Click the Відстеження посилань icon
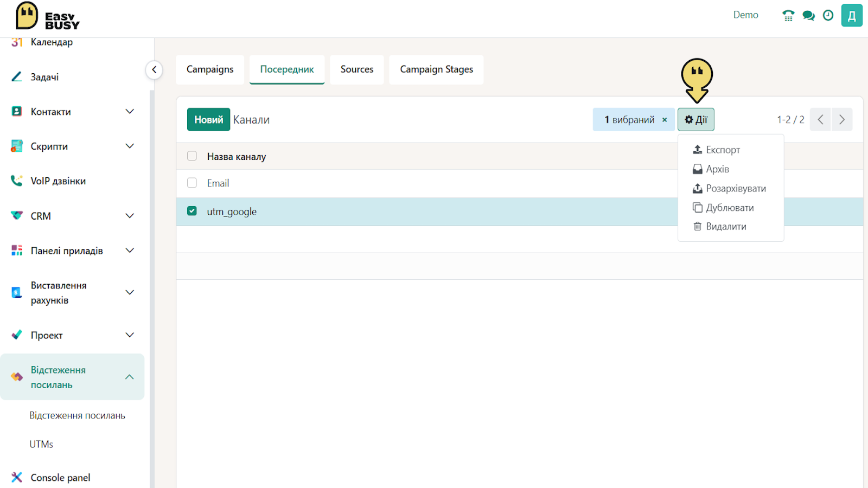 (x=17, y=377)
